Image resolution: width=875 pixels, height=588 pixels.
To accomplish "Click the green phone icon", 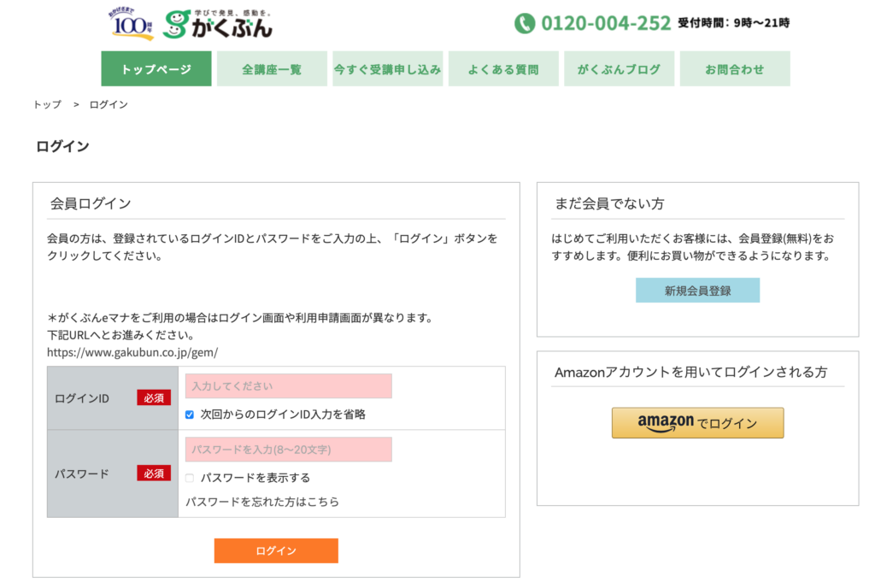I will pos(524,23).
